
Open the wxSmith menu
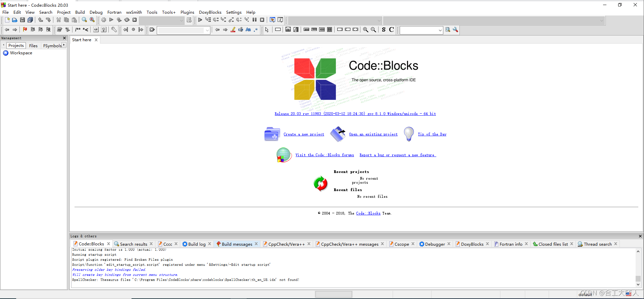(x=134, y=12)
